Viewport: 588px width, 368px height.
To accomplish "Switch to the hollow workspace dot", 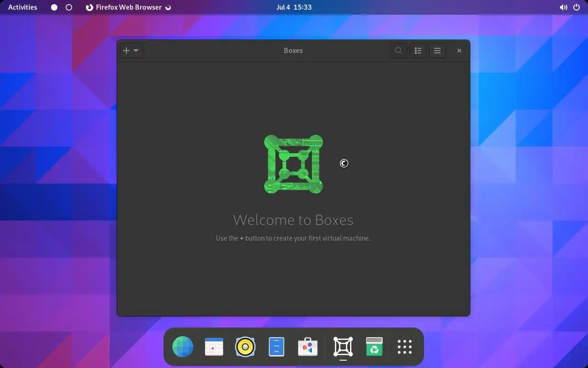I will click(x=69, y=7).
